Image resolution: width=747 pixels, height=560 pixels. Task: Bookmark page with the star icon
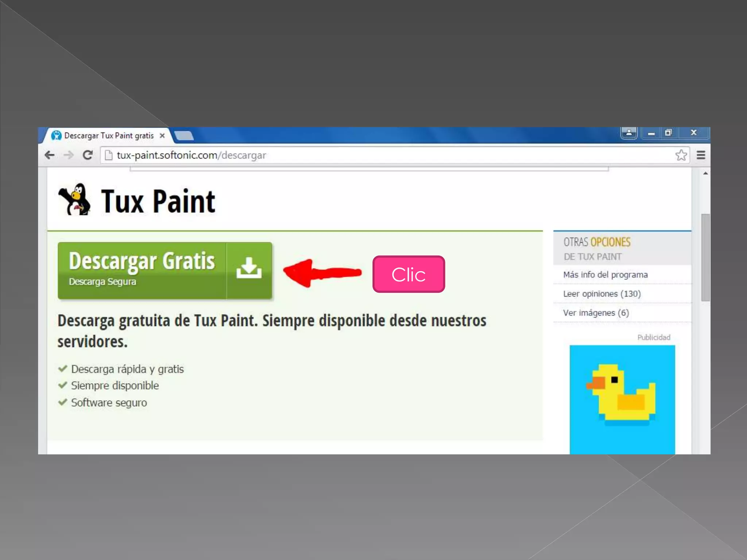(x=681, y=155)
